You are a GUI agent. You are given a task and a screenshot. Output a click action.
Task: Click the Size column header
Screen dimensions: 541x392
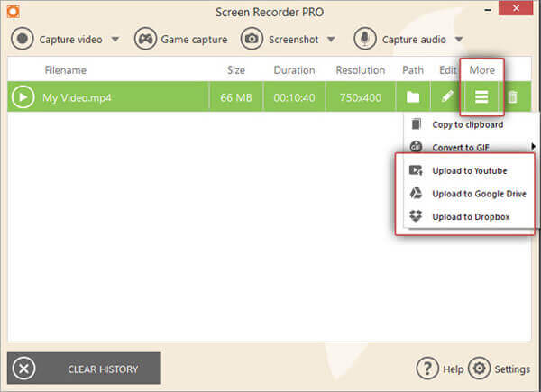[236, 70]
